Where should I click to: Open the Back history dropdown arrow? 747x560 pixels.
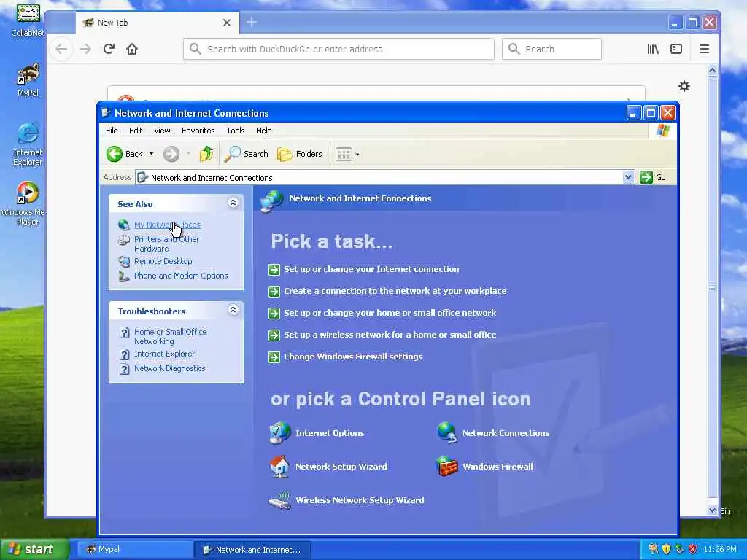(x=151, y=154)
